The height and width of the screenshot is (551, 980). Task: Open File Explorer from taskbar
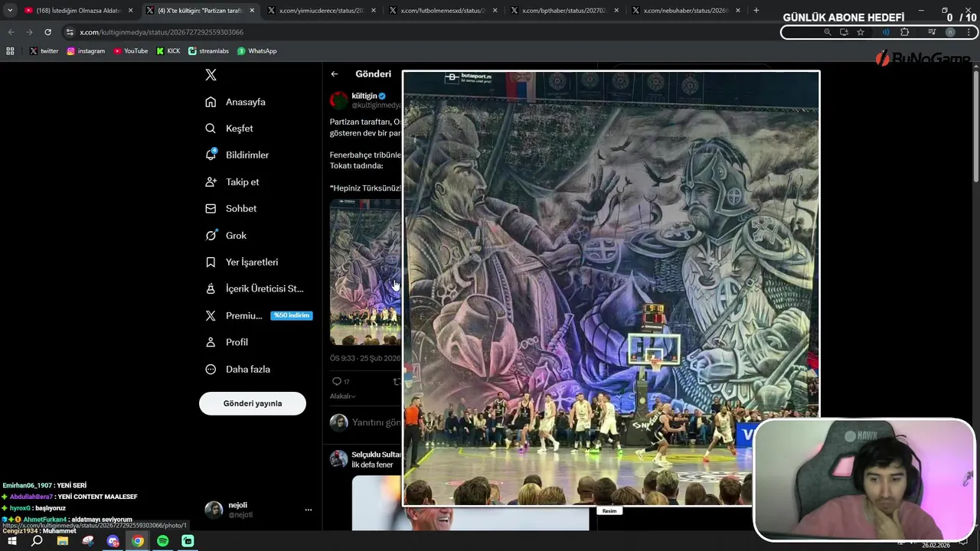[x=63, y=541]
